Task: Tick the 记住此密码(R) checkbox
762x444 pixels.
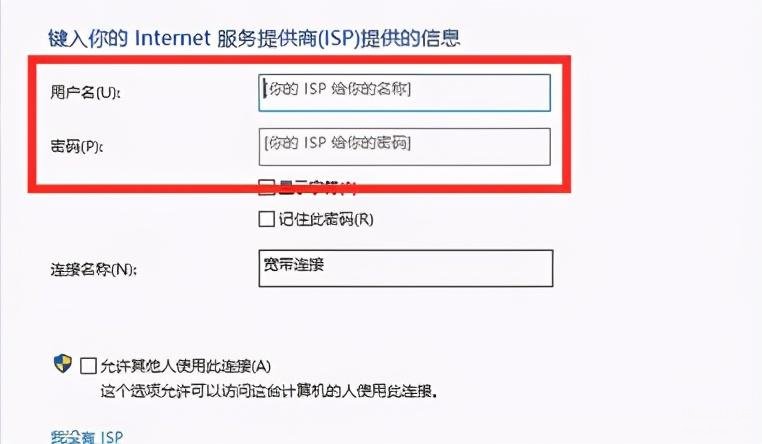Action: [266, 219]
